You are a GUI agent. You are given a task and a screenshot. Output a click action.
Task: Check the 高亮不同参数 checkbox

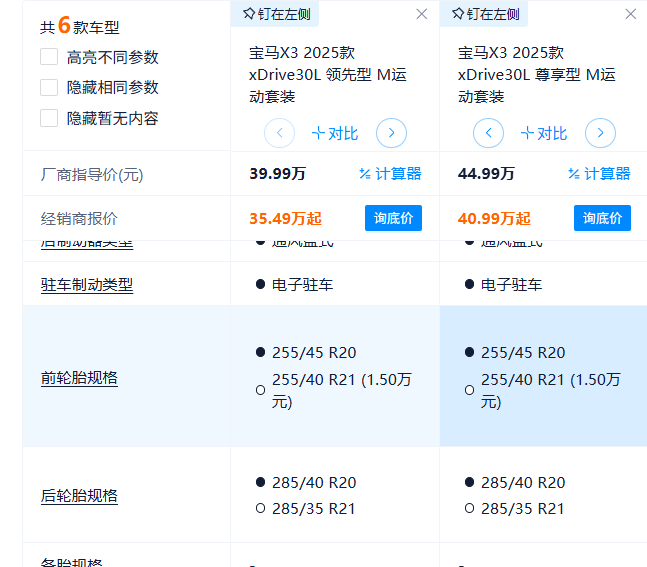49,57
